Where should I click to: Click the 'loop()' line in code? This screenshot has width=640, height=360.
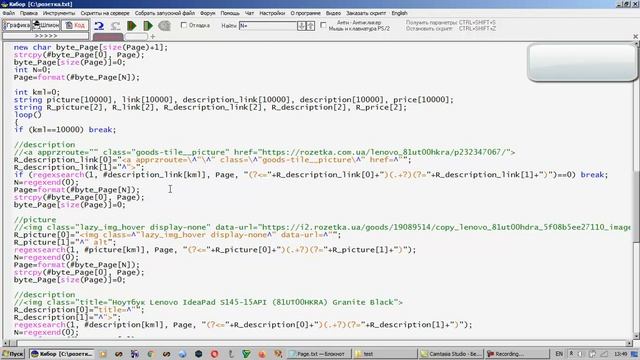click(28, 115)
